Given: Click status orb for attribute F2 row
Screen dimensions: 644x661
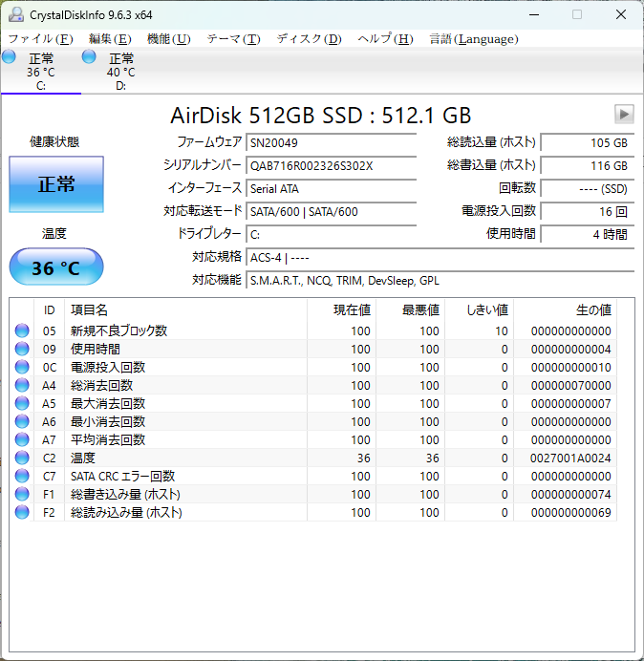Looking at the screenshot, I should [x=22, y=512].
